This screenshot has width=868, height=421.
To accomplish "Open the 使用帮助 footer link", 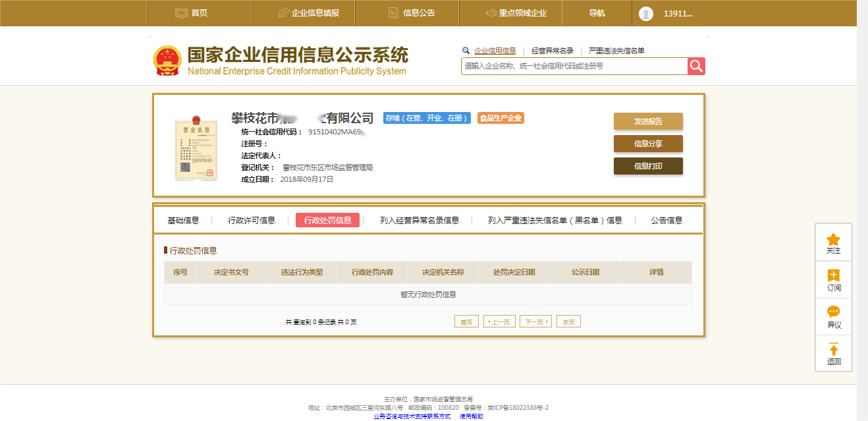I will click(x=471, y=416).
